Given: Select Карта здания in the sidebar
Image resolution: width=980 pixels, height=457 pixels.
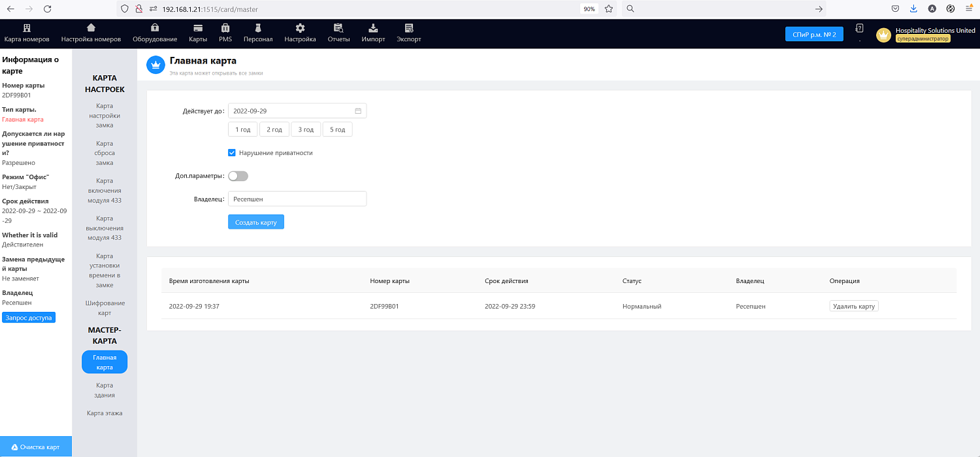Looking at the screenshot, I should click(x=105, y=390).
